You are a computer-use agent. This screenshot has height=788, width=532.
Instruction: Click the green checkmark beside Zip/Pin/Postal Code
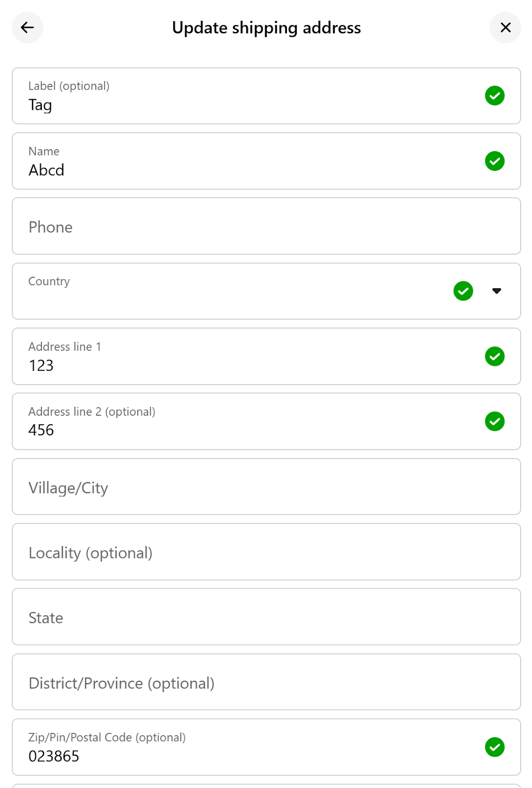[495, 747]
